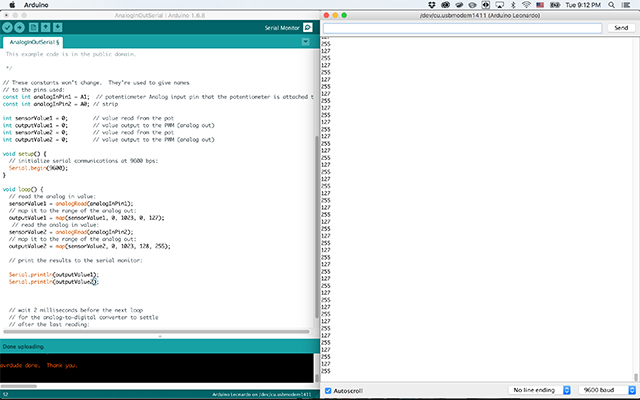Click the Serial.println(outputValue1) line
This screenshot has width=640, height=400.
[x=54, y=275]
